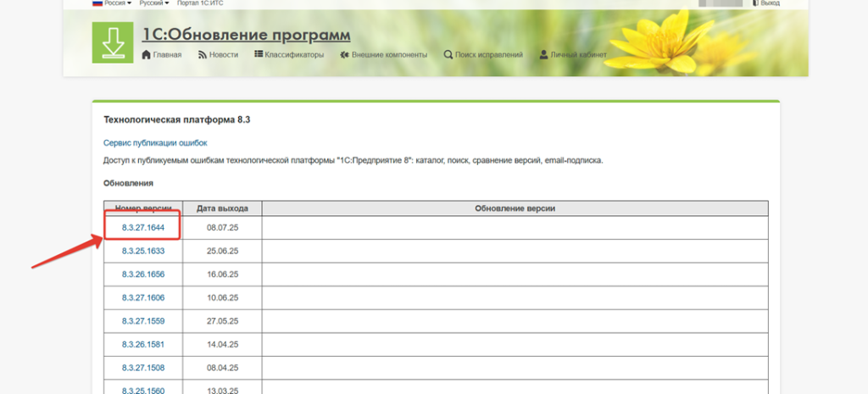Open version 8.3.27.1606 link
The image size is (868, 394).
click(x=143, y=297)
